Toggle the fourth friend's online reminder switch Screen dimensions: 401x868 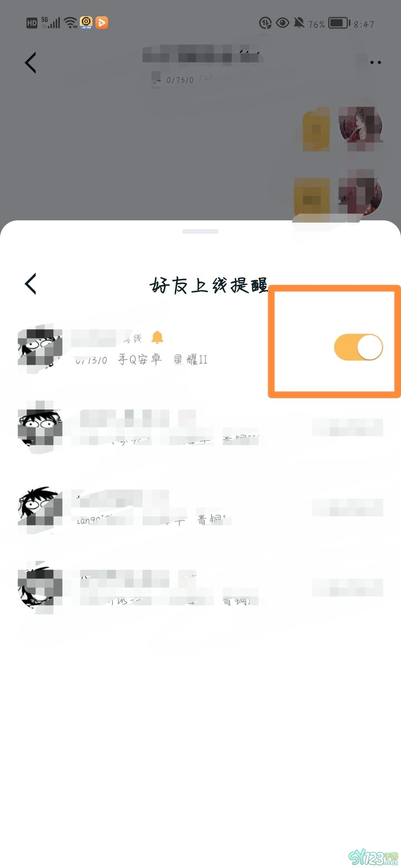coord(347,588)
